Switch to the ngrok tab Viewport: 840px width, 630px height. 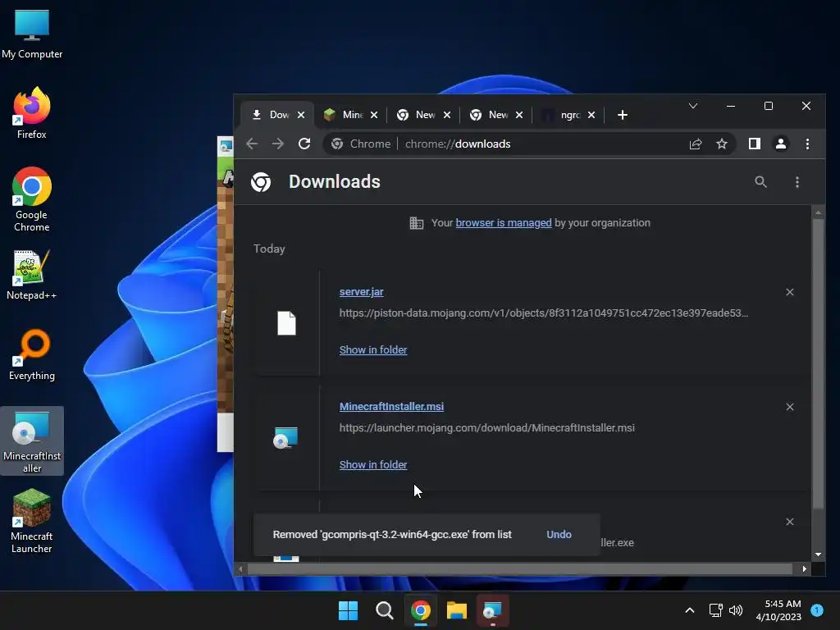[x=569, y=115]
